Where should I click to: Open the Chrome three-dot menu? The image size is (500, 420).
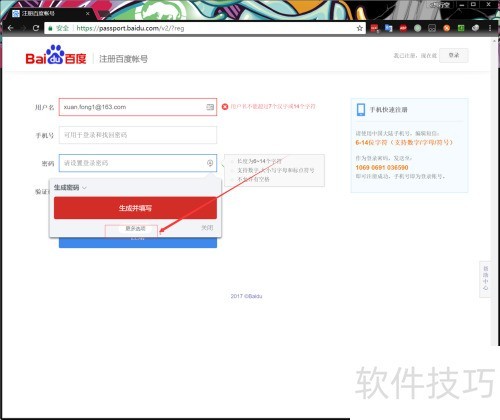[x=490, y=28]
